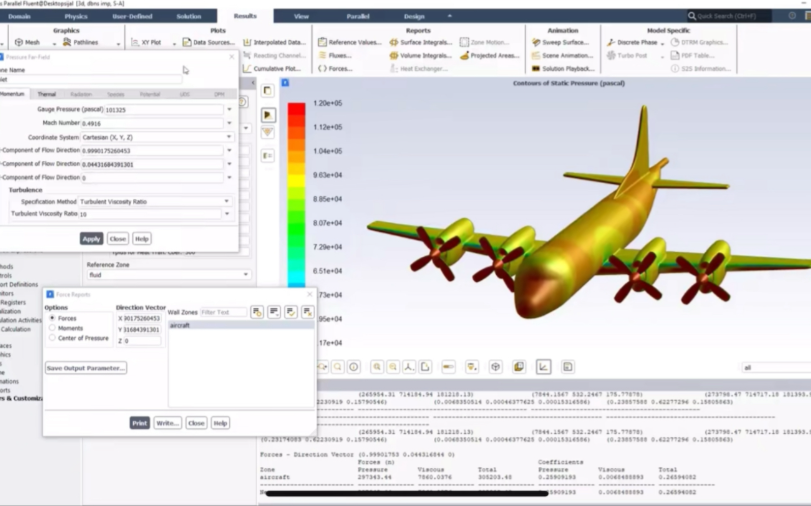811x506 pixels.
Task: Click Print in Force Reports
Action: [140, 423]
